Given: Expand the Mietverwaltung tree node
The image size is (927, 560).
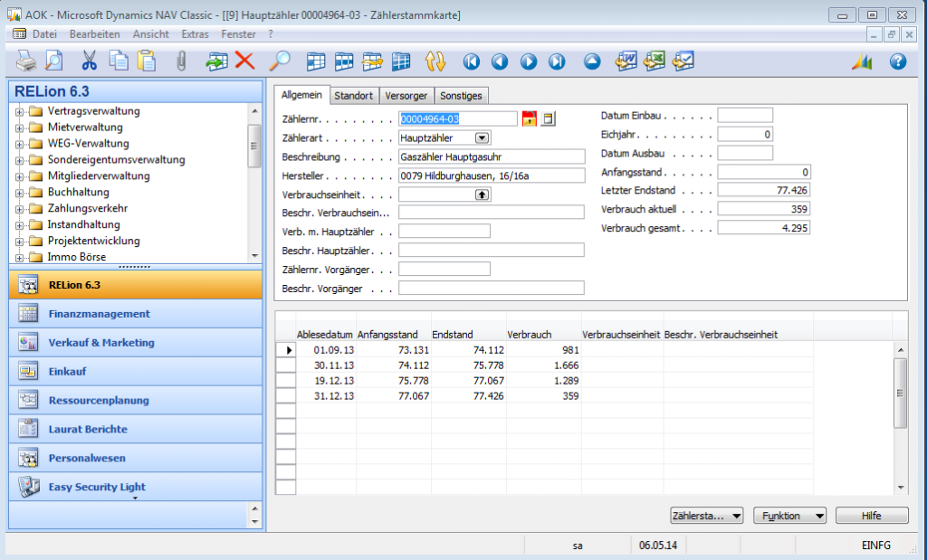Looking at the screenshot, I should (20, 128).
